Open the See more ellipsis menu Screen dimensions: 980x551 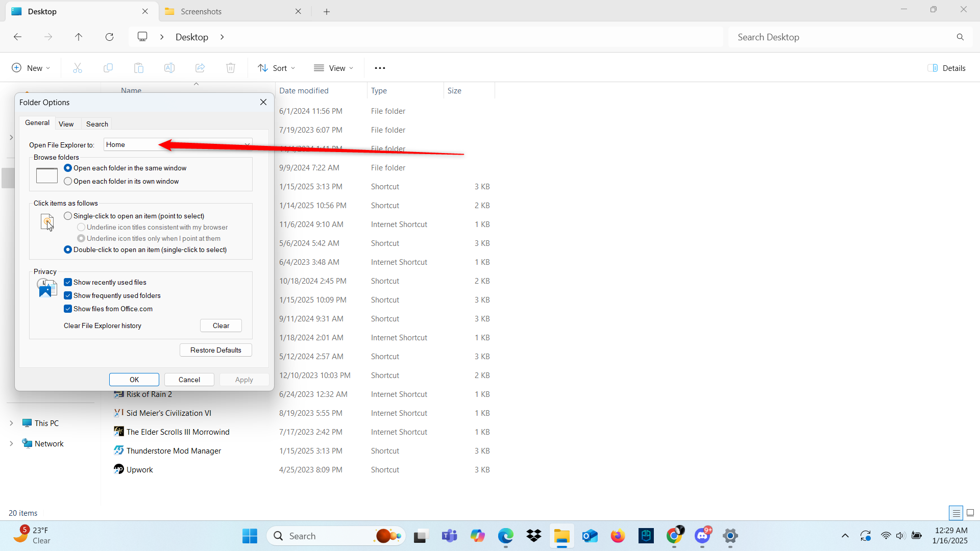(x=380, y=68)
